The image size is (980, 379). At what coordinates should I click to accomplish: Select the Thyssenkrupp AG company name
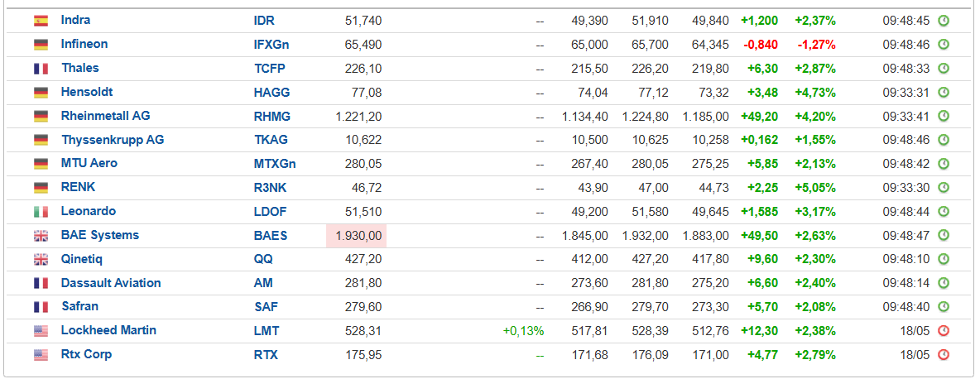pyautogui.click(x=113, y=140)
